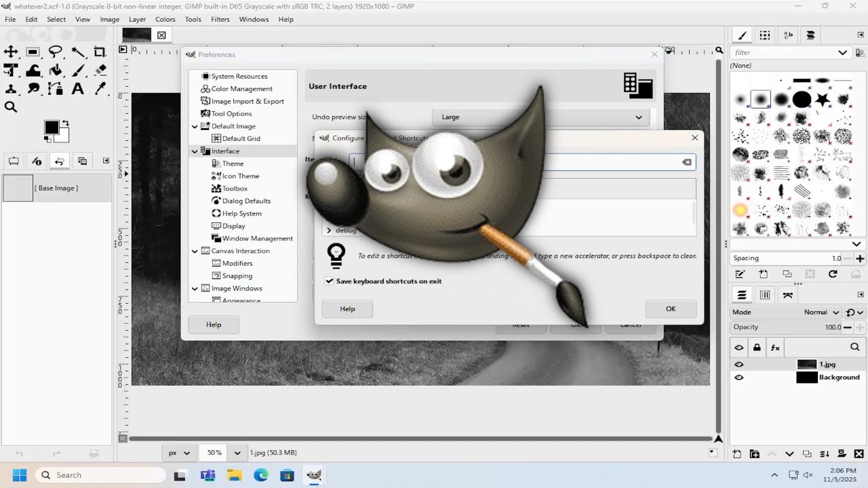The height and width of the screenshot is (488, 868).
Task: Open the Paths tab in layers dock
Action: click(x=787, y=295)
